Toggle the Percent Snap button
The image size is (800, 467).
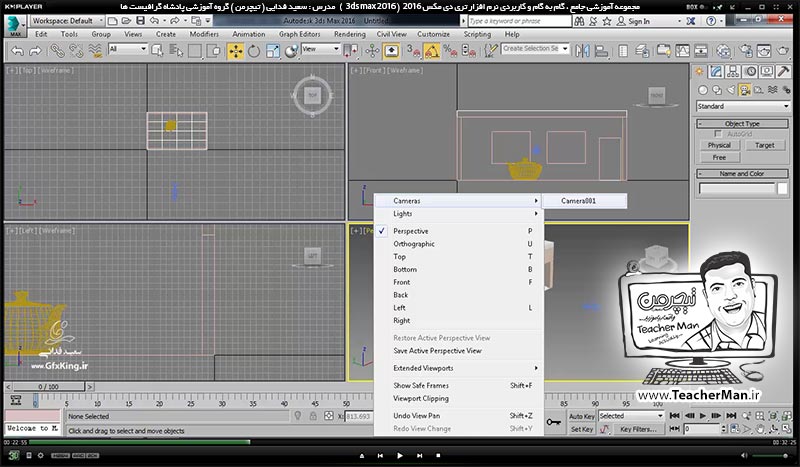tap(450, 51)
